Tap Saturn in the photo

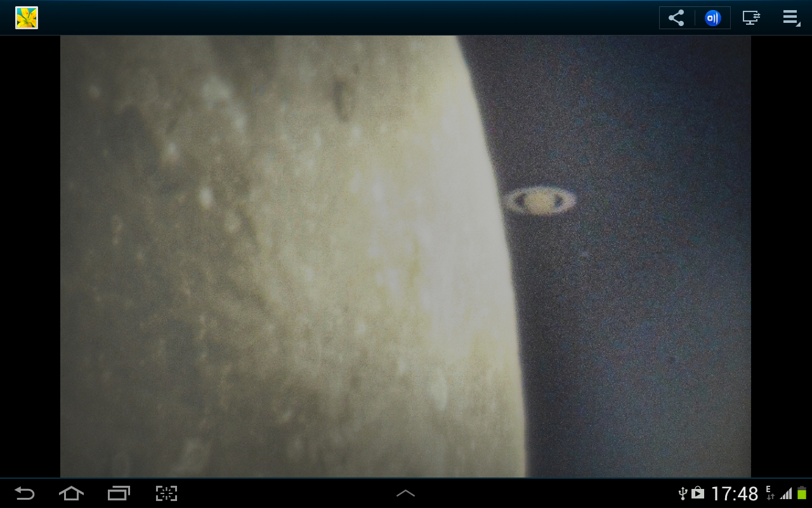coord(540,201)
